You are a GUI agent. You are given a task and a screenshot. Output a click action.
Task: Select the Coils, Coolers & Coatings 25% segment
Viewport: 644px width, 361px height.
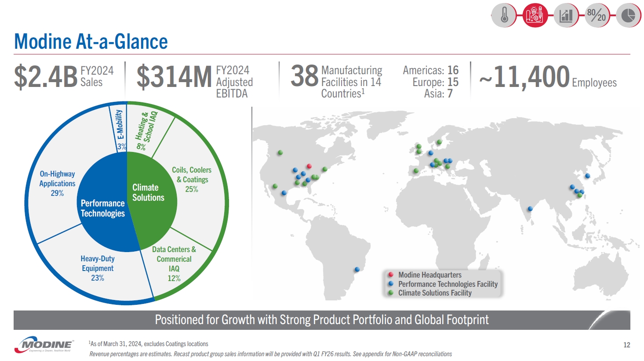pyautogui.click(x=192, y=179)
